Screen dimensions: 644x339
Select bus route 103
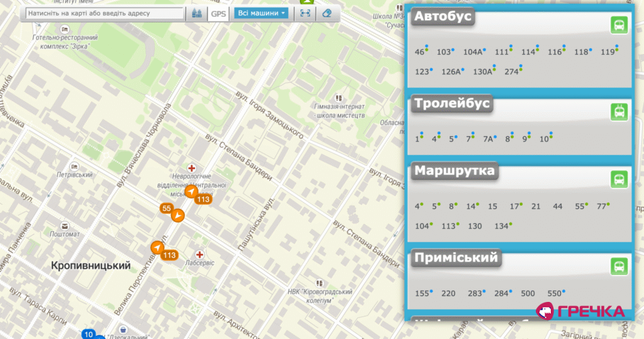click(445, 52)
